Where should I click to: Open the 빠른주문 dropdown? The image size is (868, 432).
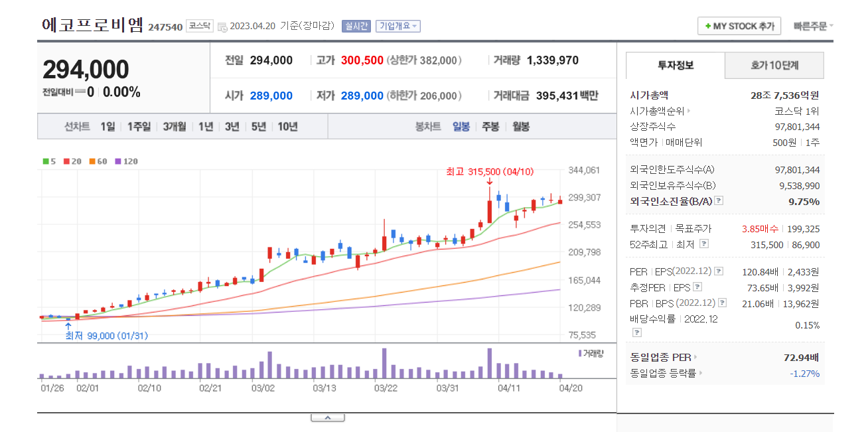[814, 27]
